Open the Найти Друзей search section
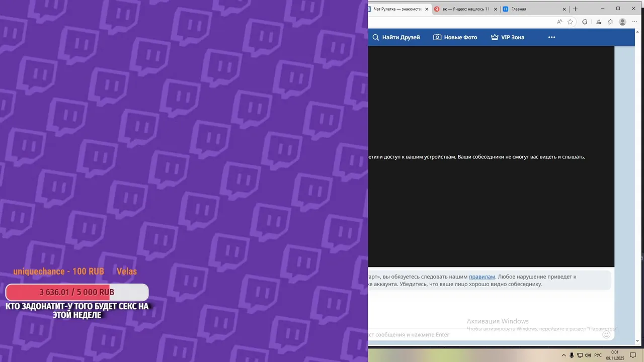Image resolution: width=644 pixels, height=362 pixels. coord(396,37)
